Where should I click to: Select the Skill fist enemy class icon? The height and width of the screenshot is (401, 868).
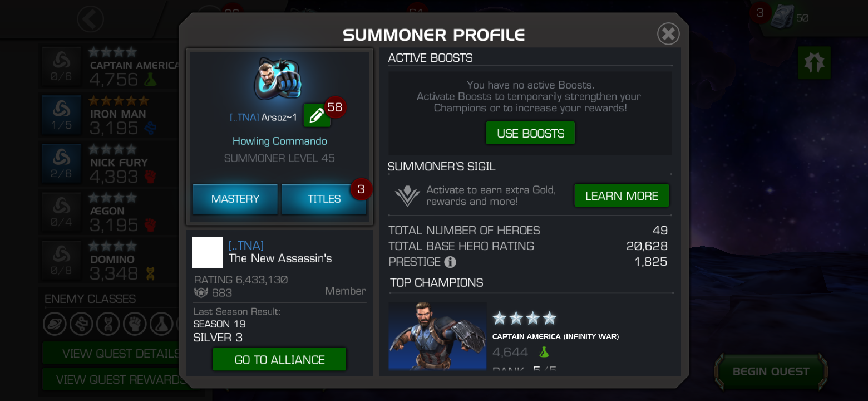(135, 324)
